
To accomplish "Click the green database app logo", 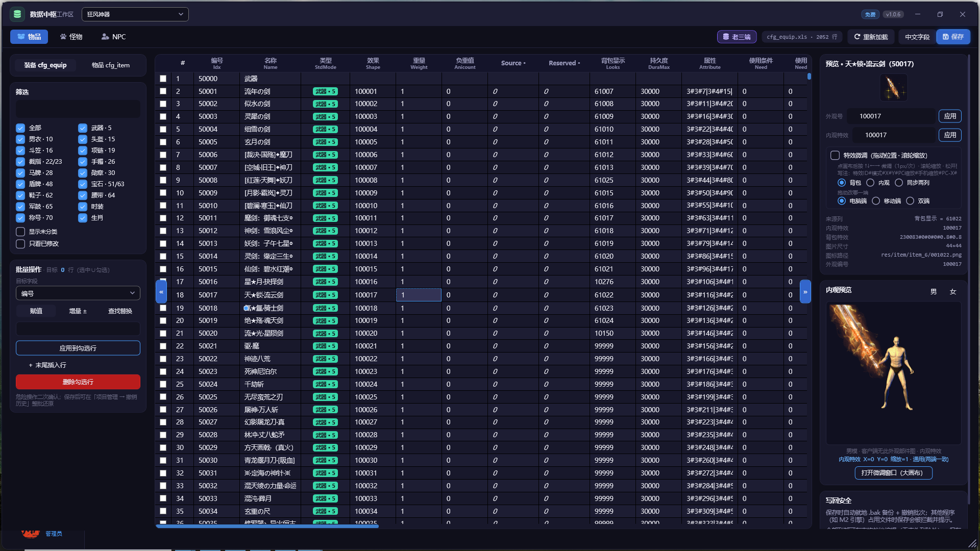I will tap(17, 14).
